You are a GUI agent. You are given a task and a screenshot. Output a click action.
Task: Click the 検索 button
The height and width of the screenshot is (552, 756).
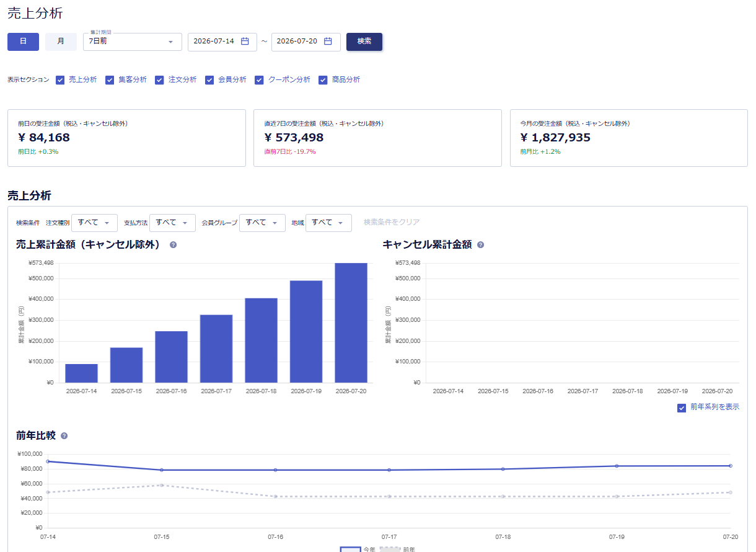pos(364,42)
